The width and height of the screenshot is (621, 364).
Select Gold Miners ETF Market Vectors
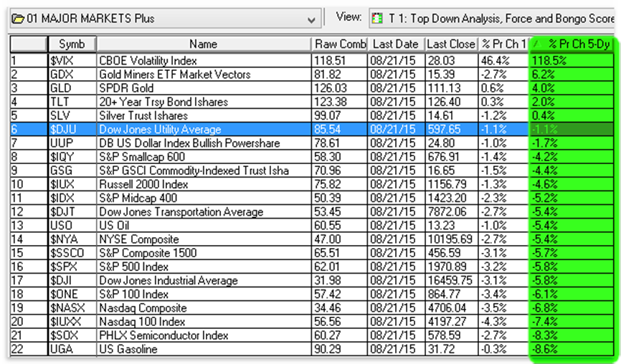click(x=204, y=75)
